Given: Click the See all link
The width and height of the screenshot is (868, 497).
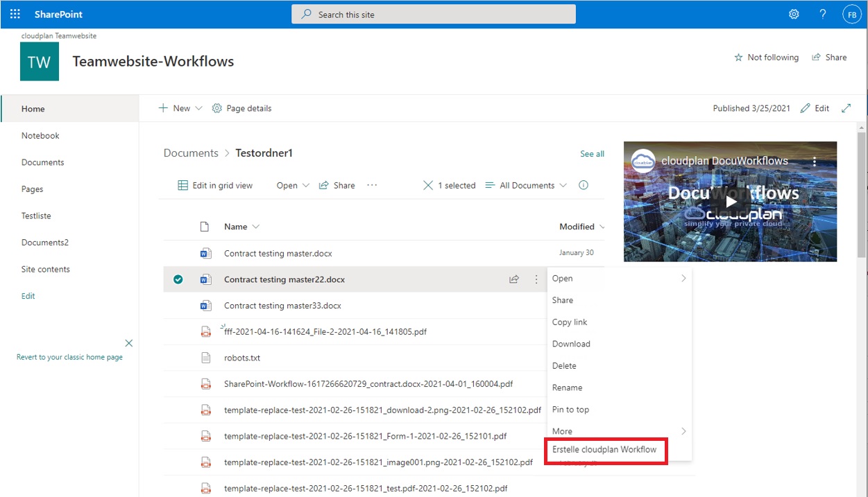Looking at the screenshot, I should pyautogui.click(x=592, y=153).
